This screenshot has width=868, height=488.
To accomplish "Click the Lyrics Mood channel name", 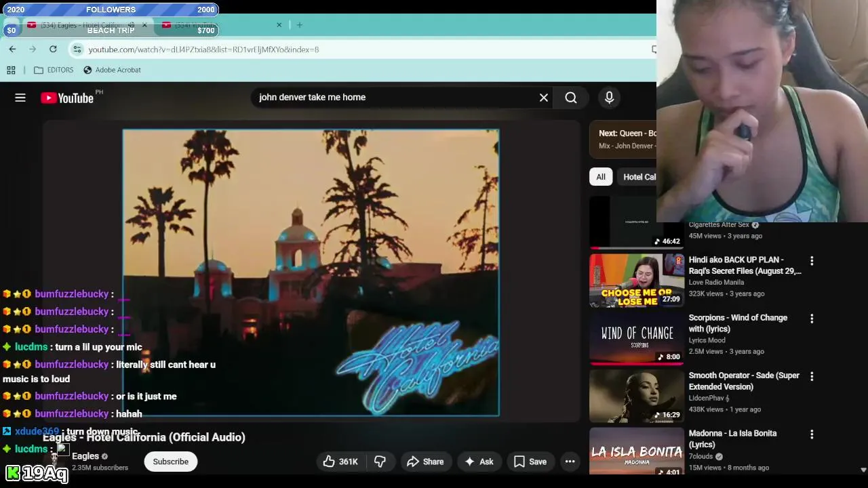I will tap(707, 340).
